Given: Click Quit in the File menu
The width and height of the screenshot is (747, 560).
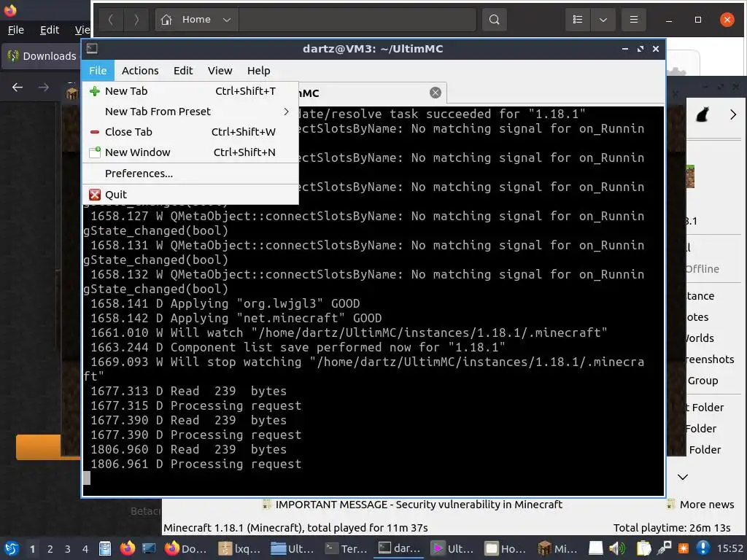Looking at the screenshot, I should (x=190, y=194).
